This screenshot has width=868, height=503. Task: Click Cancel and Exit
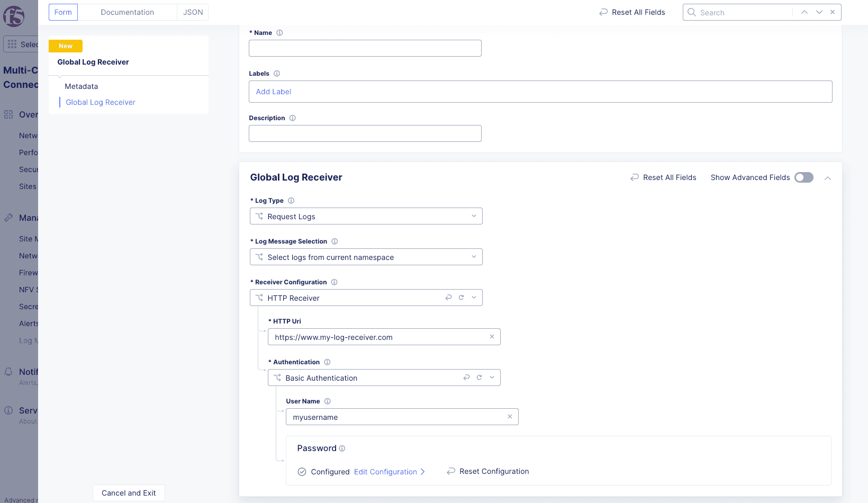tap(129, 493)
